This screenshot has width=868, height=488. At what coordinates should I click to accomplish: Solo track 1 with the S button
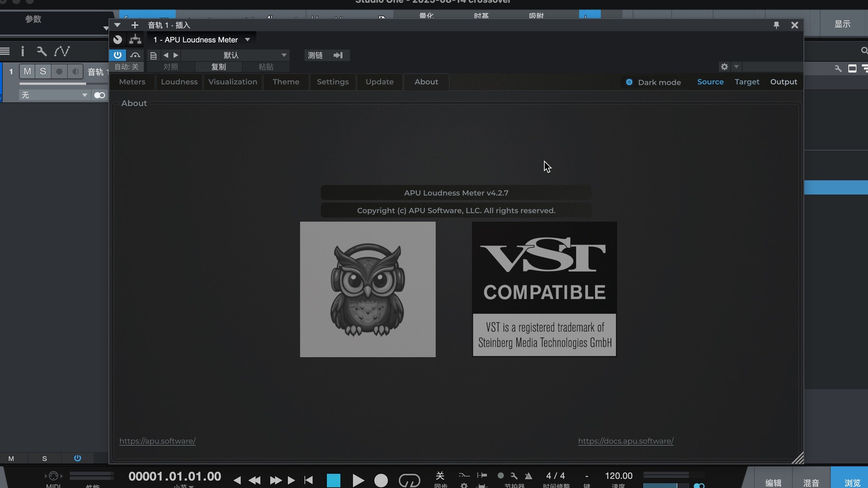coord(43,71)
